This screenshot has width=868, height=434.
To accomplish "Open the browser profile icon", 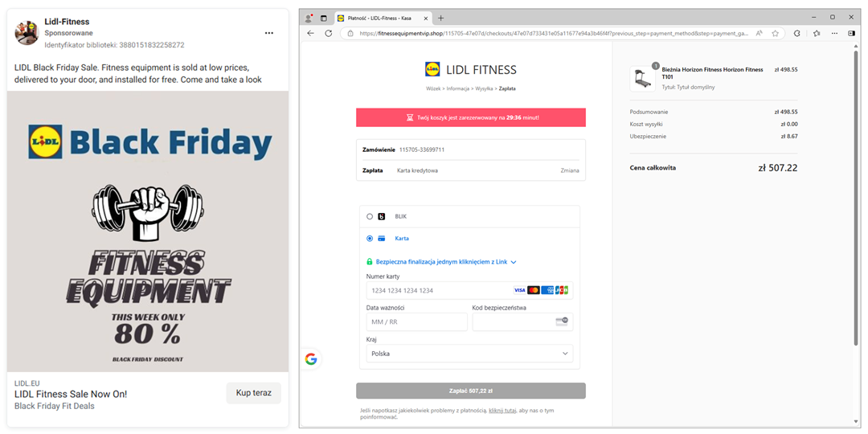I will click(309, 18).
